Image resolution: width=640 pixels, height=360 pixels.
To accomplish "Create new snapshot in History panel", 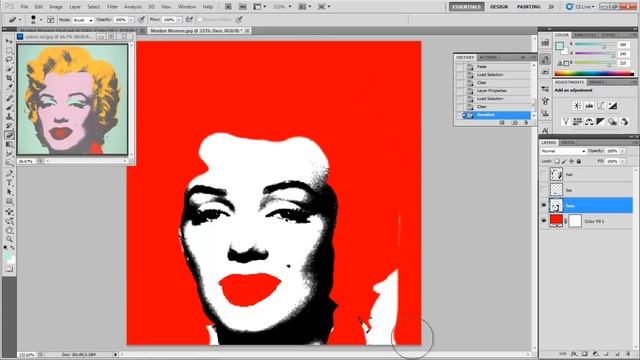I will point(514,122).
